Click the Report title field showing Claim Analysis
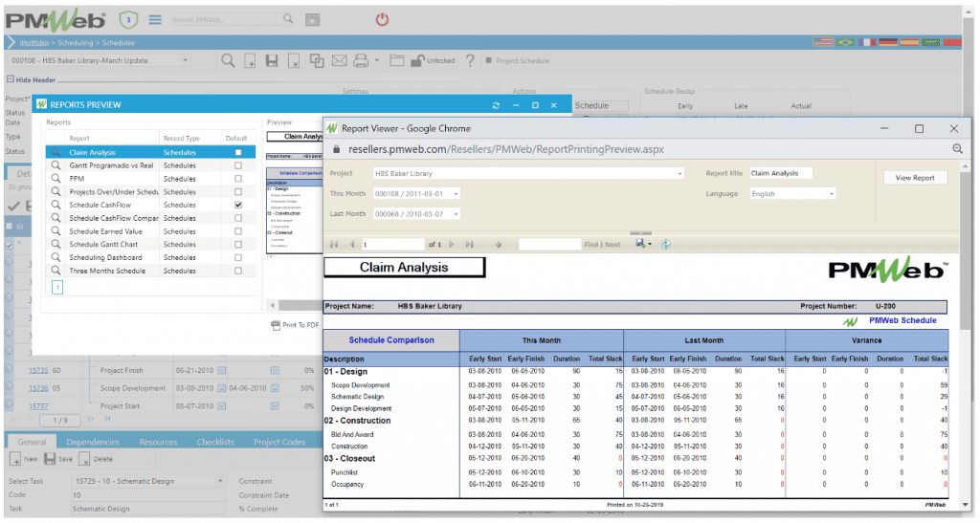The image size is (980, 523). point(781,173)
